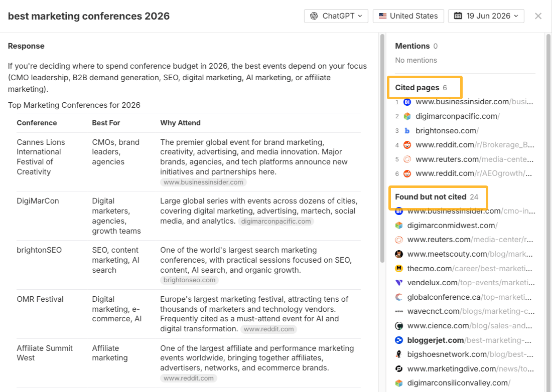Screen dimensions: 552x392
Task: Click the Why Attend column header
Action: (180, 123)
